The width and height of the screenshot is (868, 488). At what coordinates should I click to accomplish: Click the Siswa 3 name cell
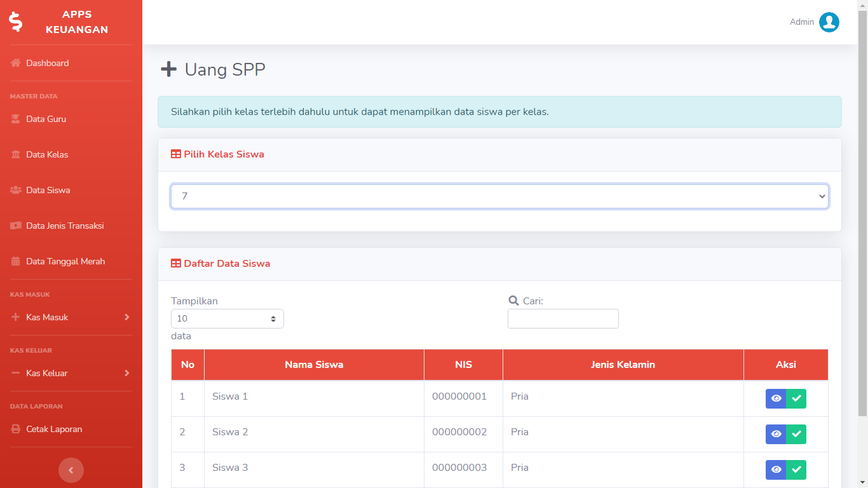pyautogui.click(x=314, y=470)
